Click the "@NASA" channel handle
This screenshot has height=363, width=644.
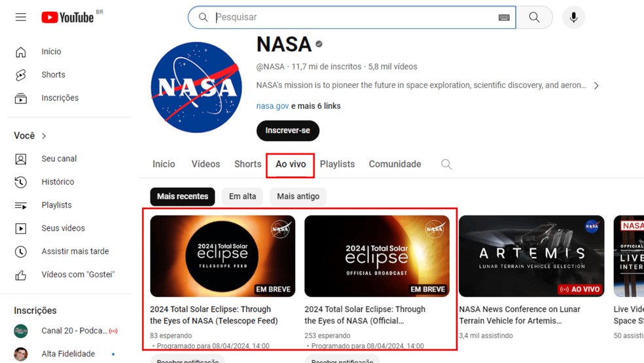(x=270, y=67)
